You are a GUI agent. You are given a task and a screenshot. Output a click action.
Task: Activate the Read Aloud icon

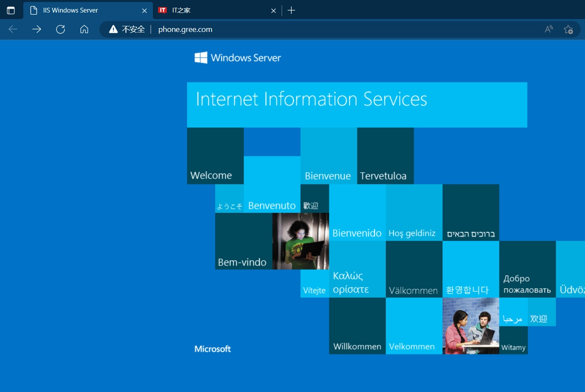(549, 29)
